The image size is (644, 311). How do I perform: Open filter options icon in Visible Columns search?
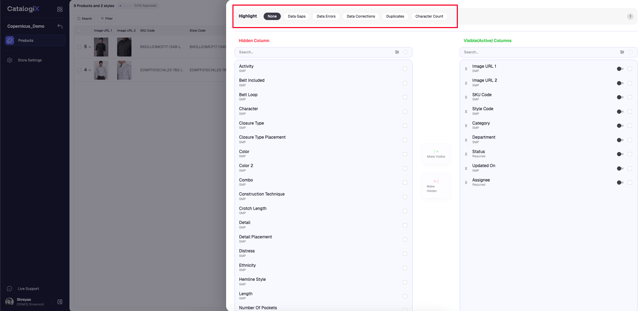coord(622,52)
